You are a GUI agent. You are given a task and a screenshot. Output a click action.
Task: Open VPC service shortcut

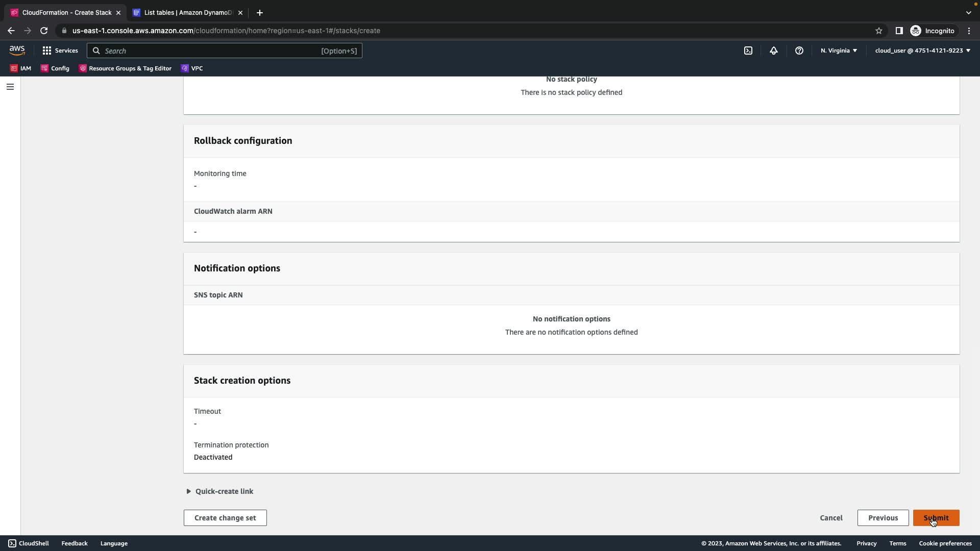tap(192, 68)
